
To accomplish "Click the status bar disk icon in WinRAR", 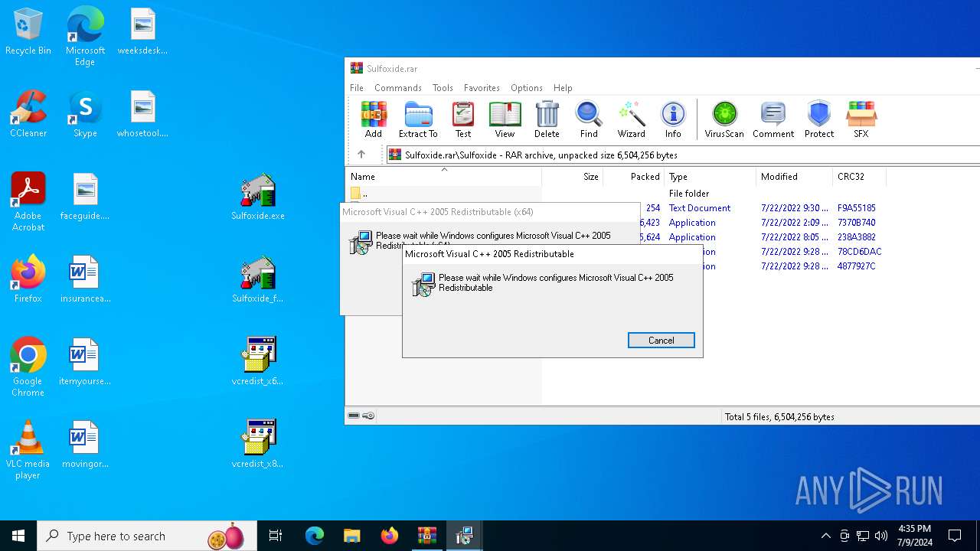I will coord(354,416).
